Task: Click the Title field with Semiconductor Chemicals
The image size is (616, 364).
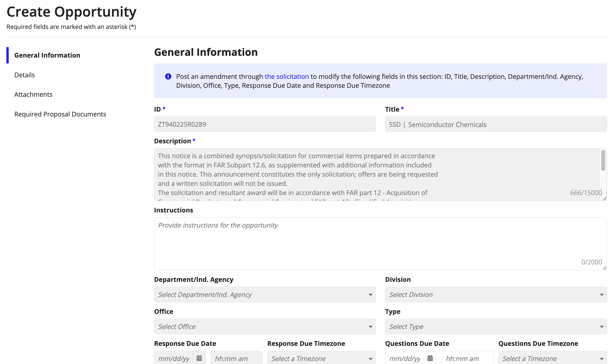Action: point(496,124)
